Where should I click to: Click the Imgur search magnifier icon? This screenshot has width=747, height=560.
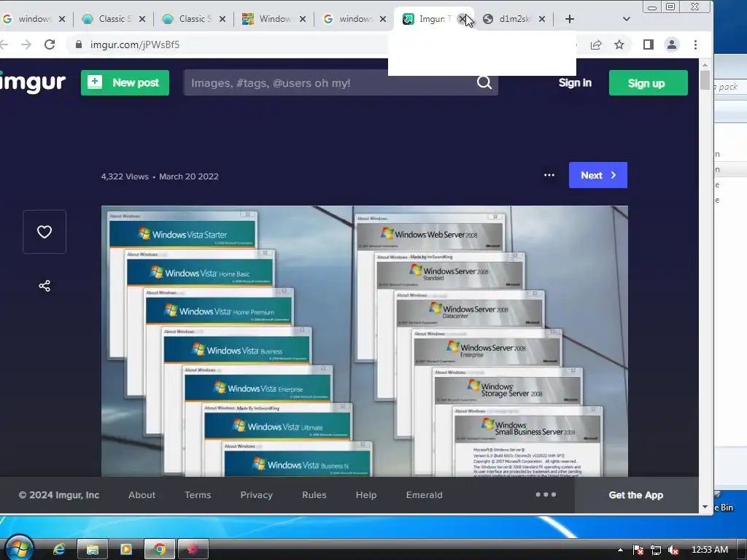(x=484, y=83)
